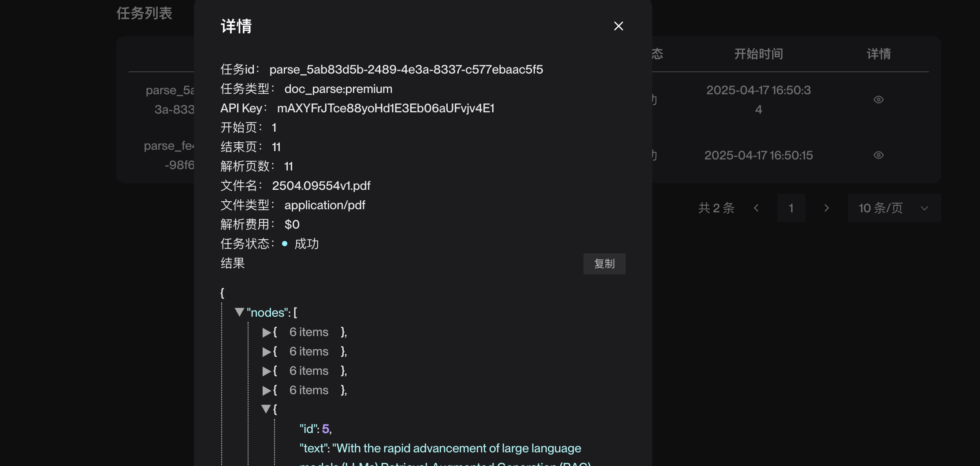Click the filename 2504.09554v1.pdf
Screen dimensions: 980x466
pyautogui.click(x=321, y=185)
